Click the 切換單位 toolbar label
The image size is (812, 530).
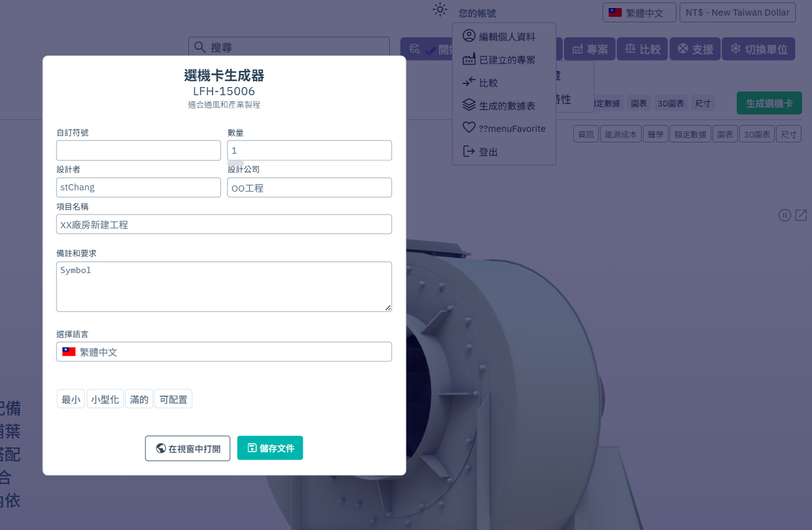[766, 49]
